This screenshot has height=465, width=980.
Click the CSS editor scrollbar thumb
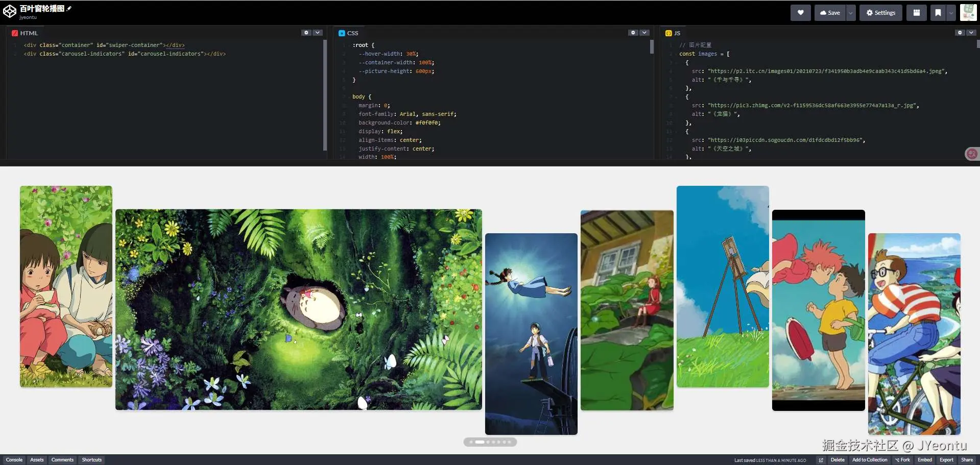(652, 47)
